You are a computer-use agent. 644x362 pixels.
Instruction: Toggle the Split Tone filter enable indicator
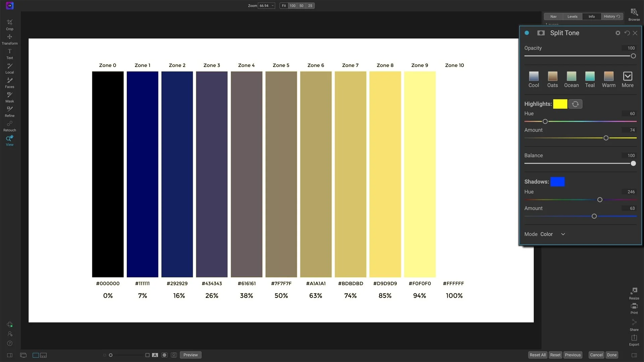pos(526,33)
